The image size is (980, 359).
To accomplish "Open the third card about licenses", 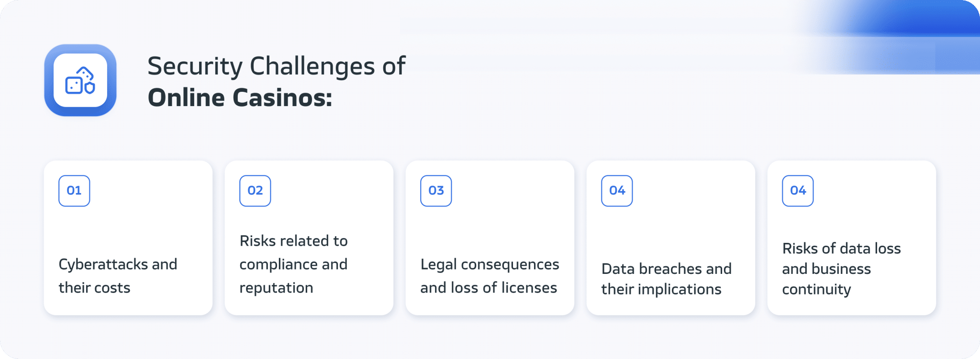I will pos(490,238).
